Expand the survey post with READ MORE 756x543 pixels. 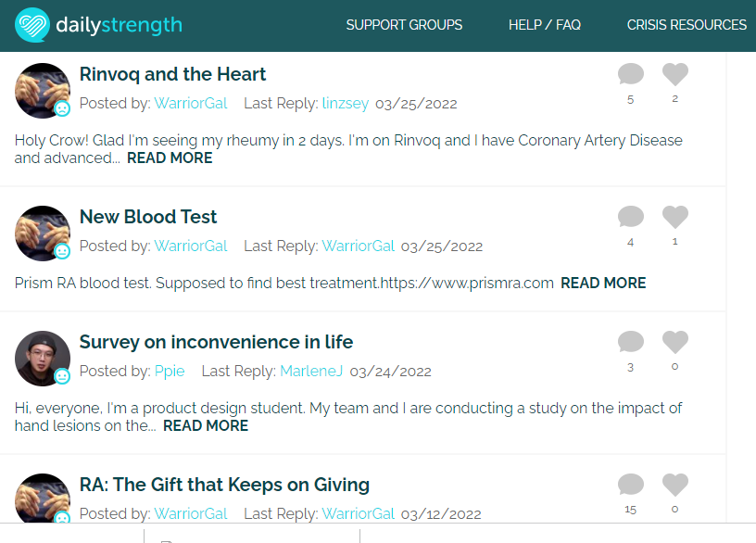(x=206, y=426)
